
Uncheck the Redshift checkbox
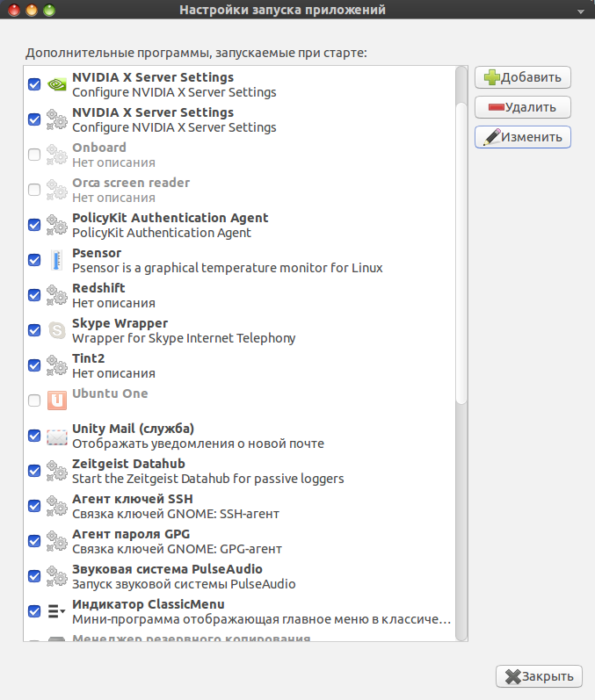click(x=34, y=295)
